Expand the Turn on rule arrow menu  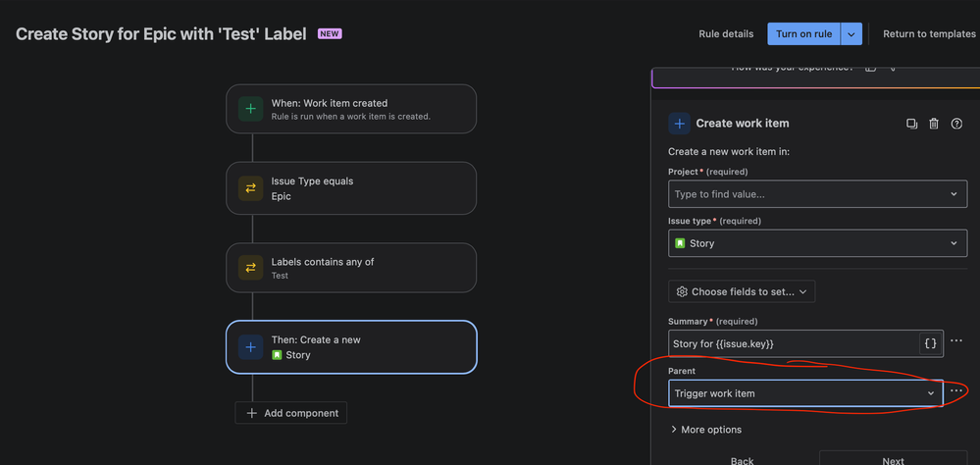[851, 34]
